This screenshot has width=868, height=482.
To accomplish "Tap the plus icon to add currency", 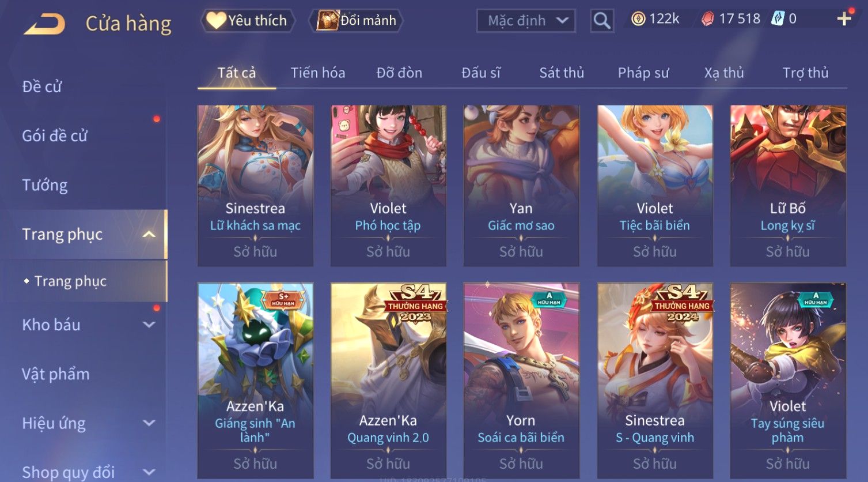I will point(844,19).
